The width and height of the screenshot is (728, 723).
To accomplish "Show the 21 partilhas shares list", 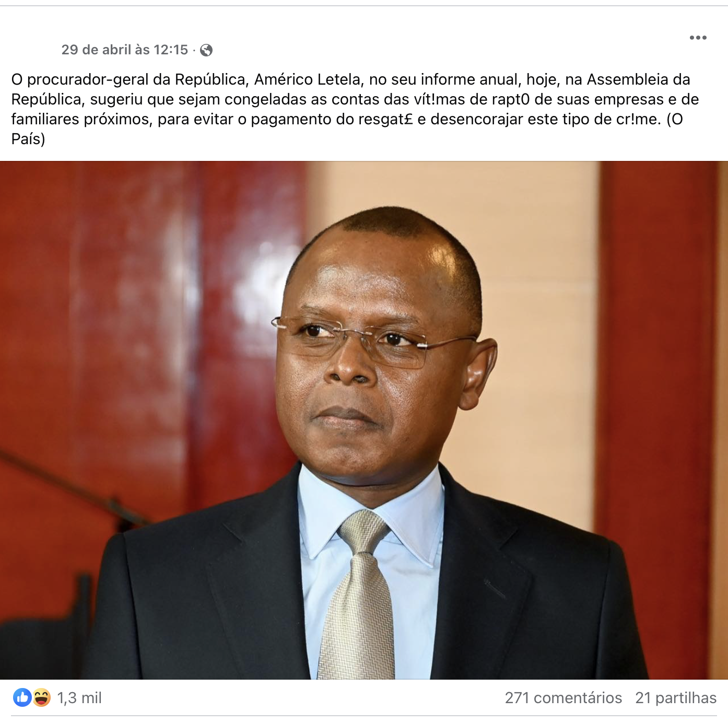I will pyautogui.click(x=676, y=698).
